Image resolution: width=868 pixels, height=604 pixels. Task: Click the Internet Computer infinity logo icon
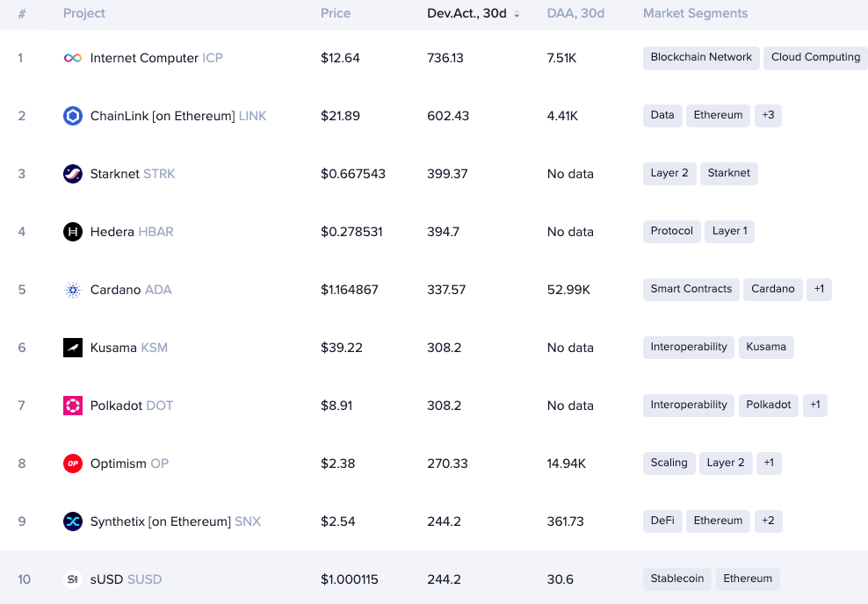[x=73, y=58]
